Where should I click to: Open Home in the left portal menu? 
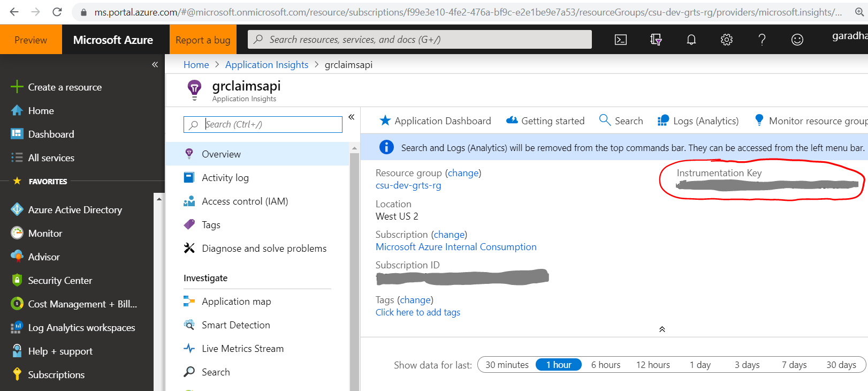coord(41,111)
